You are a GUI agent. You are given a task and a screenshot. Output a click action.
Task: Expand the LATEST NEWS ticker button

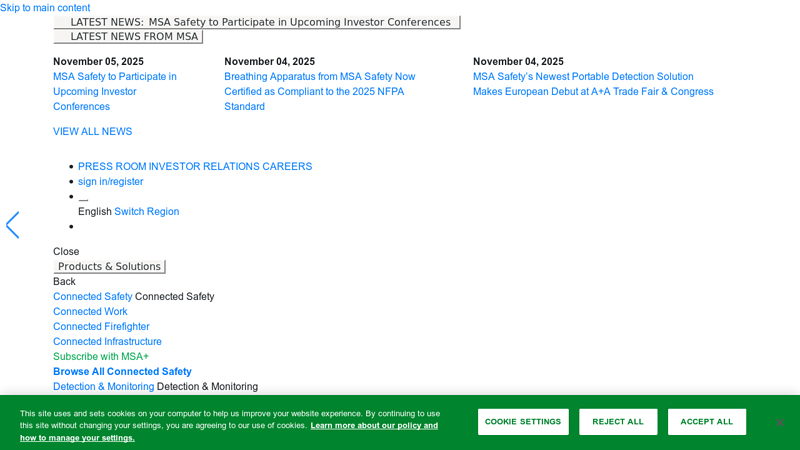coord(257,22)
